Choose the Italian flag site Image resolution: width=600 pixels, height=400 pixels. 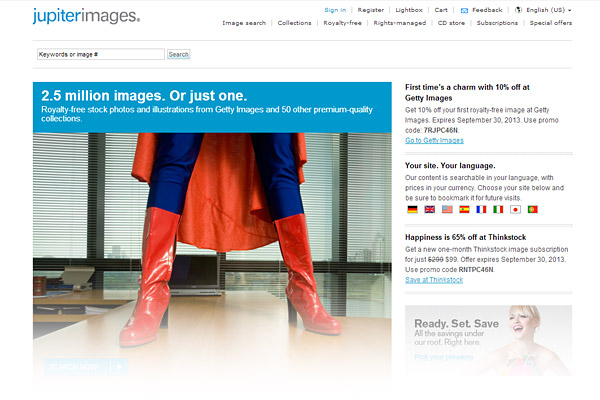[x=498, y=210]
